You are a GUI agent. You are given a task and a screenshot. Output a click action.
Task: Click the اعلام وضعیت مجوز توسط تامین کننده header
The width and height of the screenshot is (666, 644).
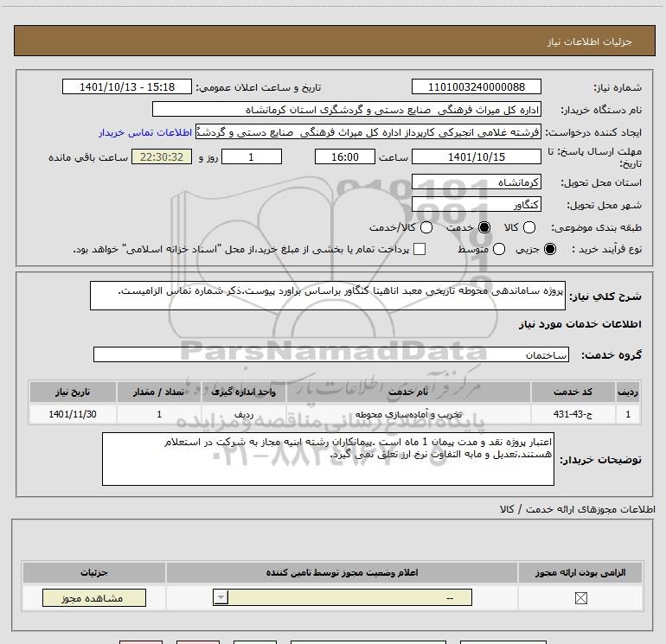(x=342, y=572)
